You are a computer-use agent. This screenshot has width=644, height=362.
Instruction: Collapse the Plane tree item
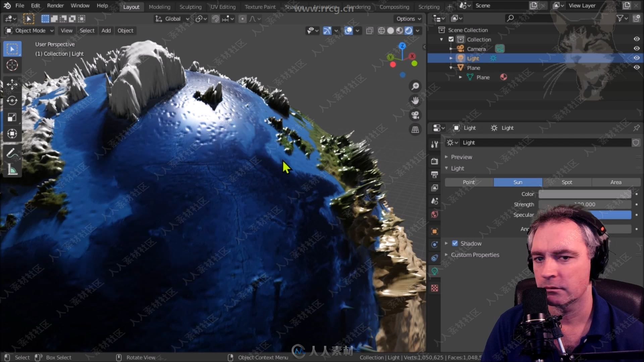tap(451, 68)
